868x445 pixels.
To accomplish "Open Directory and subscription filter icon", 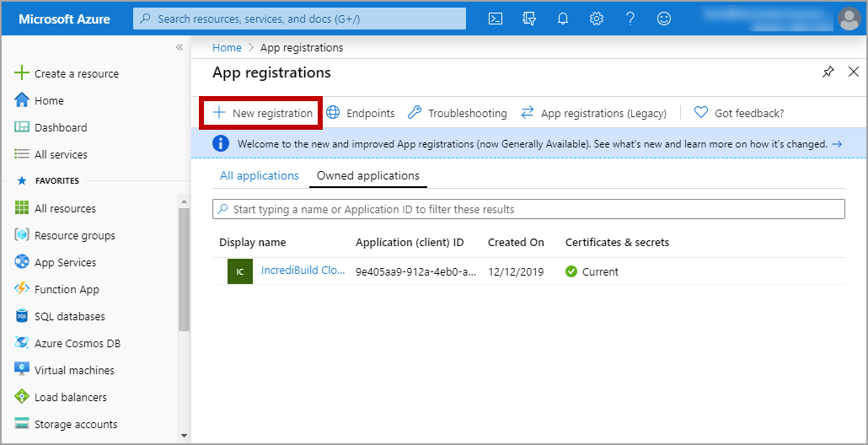I will [x=529, y=19].
